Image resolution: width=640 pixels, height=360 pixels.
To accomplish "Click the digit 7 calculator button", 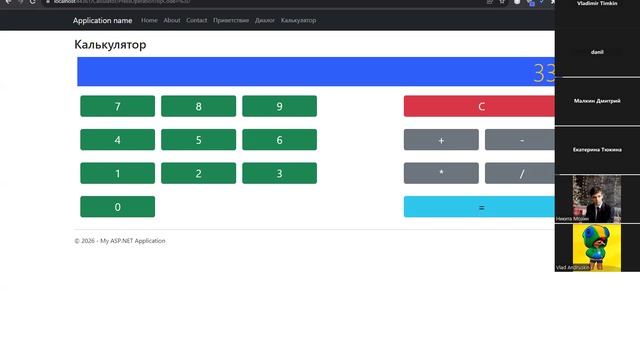I will click(118, 106).
